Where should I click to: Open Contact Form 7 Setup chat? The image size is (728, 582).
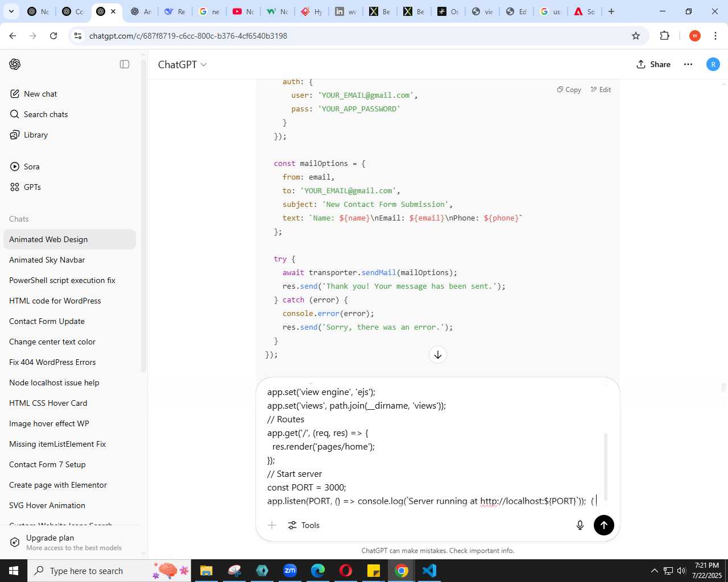(69, 464)
